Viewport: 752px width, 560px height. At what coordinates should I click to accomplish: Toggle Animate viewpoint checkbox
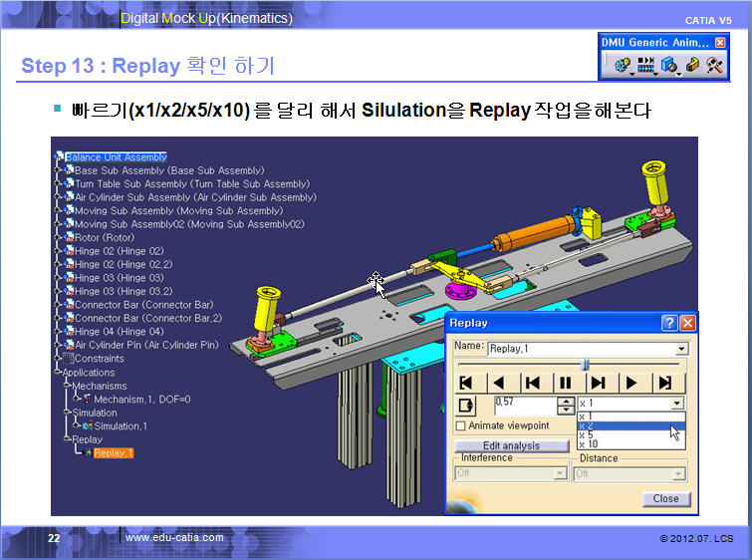coord(460,425)
